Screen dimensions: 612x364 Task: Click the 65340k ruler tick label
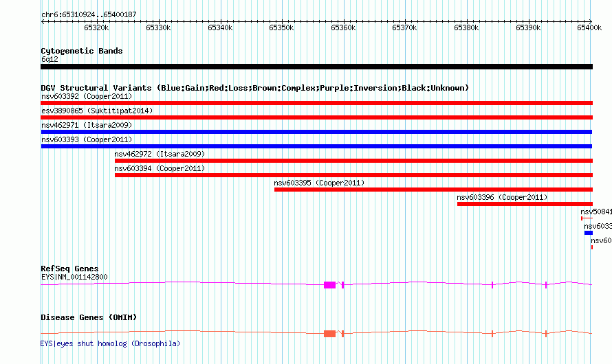220,27
